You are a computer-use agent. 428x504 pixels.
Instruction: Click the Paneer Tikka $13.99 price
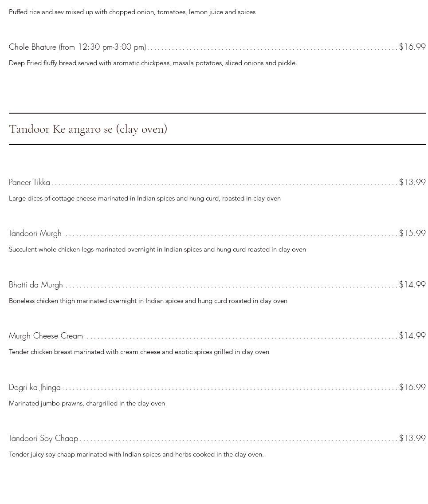pyautogui.click(x=412, y=182)
